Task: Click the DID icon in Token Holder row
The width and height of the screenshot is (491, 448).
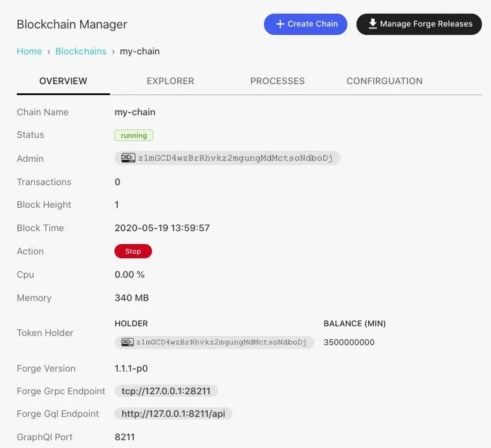Action: (x=127, y=342)
